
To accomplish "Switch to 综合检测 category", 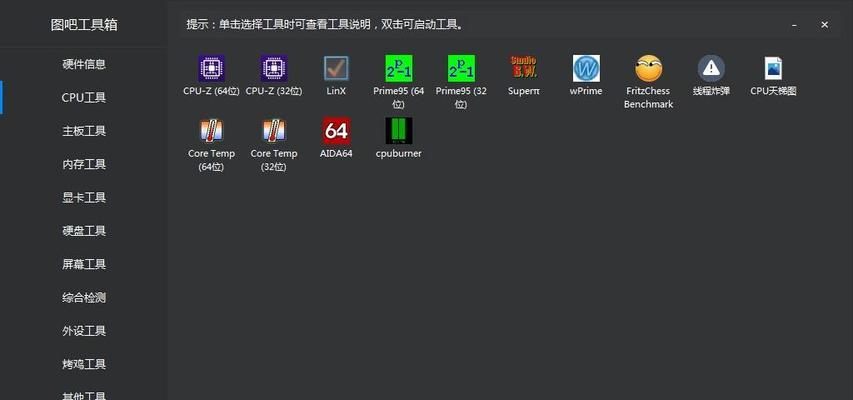I will coord(84,298).
